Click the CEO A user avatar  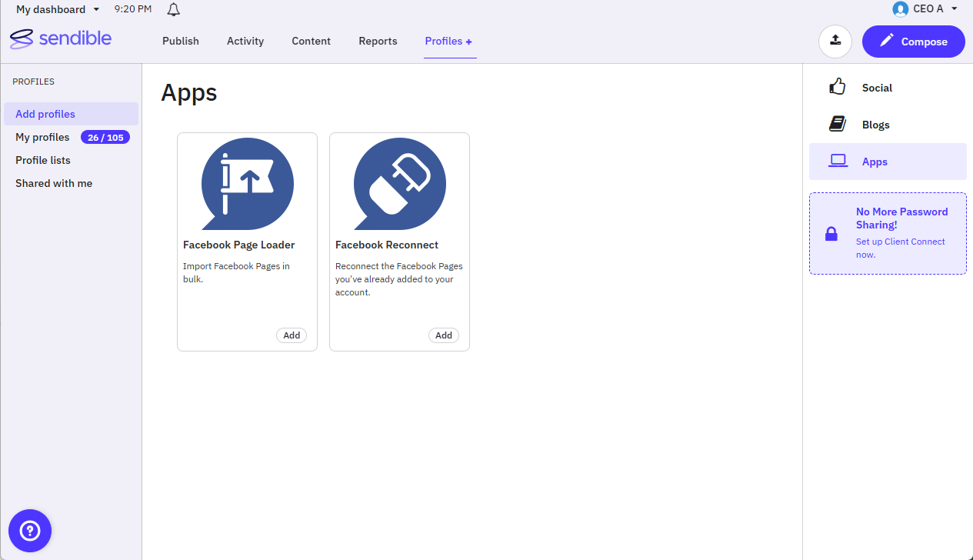click(900, 9)
